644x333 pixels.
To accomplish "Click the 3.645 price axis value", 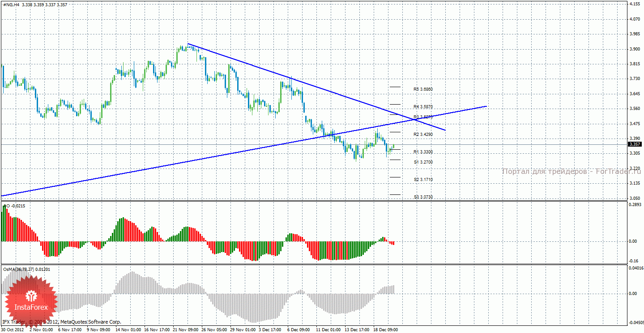I will [x=634, y=94].
